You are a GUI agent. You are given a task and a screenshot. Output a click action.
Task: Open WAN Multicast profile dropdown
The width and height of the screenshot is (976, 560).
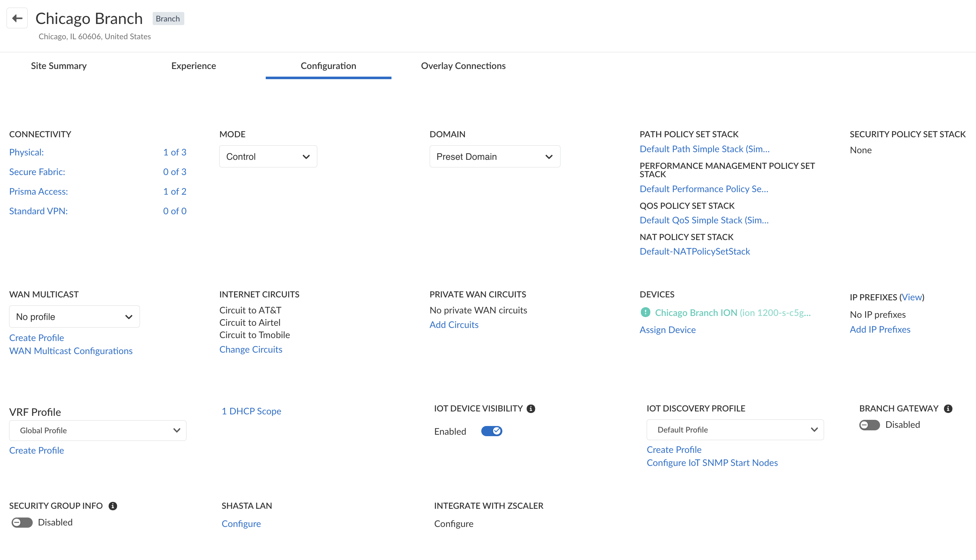(74, 317)
